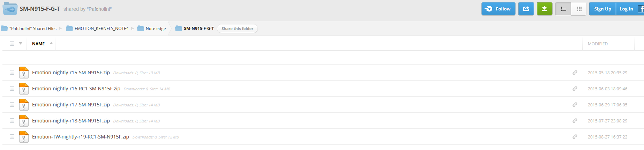Copy link icon for Emotion-nightly-r17-SM-N915F.zip
Viewport: 644px width, 150px height.
575,105
